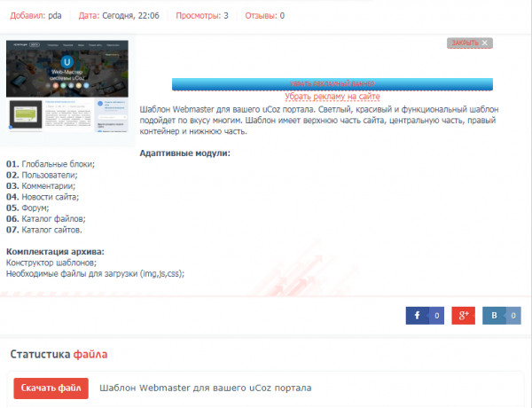Click list item 05. Форум
Image resolution: width=532 pixels, height=408 pixels.
tap(27, 208)
